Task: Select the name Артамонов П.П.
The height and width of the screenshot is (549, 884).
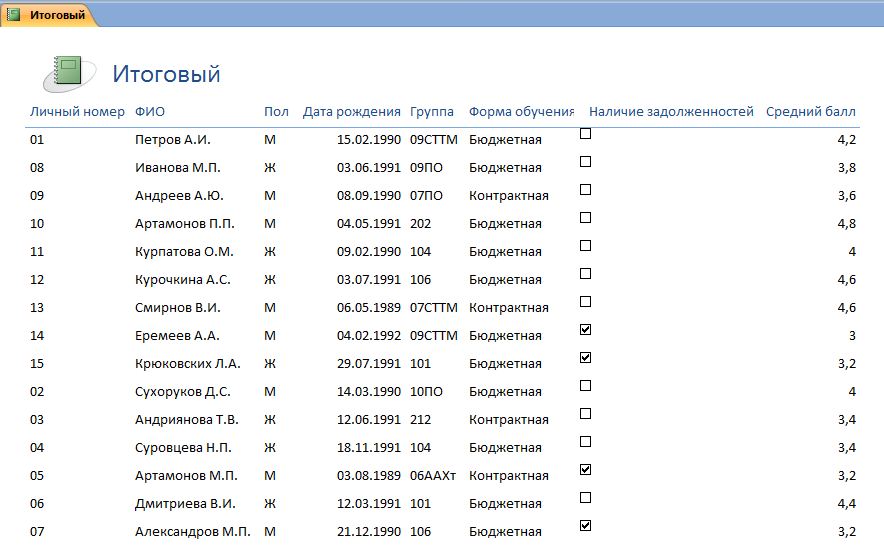Action: [185, 224]
